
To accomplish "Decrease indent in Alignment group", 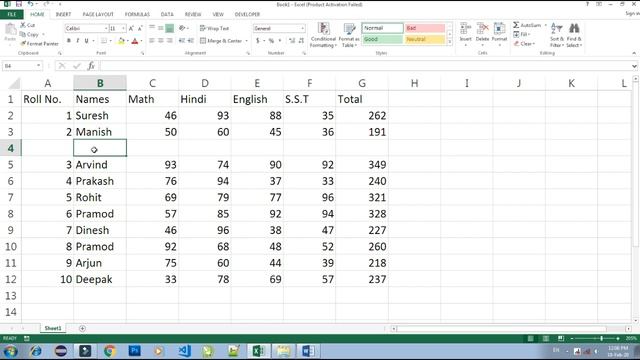I will [x=182, y=41].
